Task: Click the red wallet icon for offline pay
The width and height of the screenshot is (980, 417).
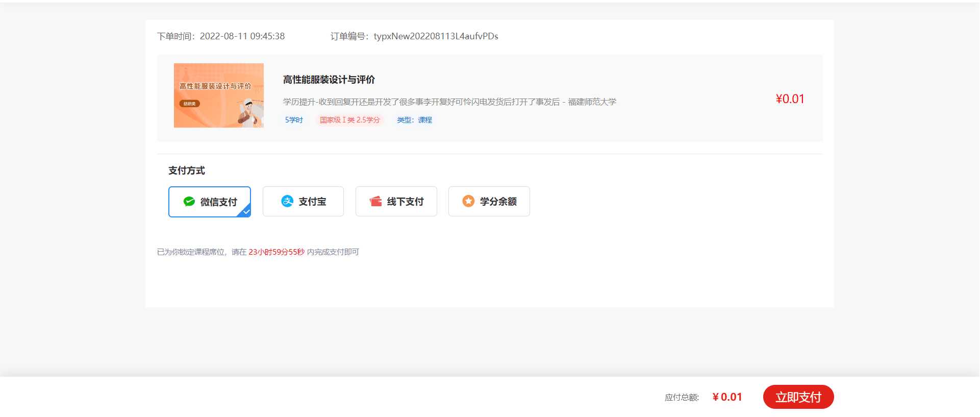Action: 376,201
